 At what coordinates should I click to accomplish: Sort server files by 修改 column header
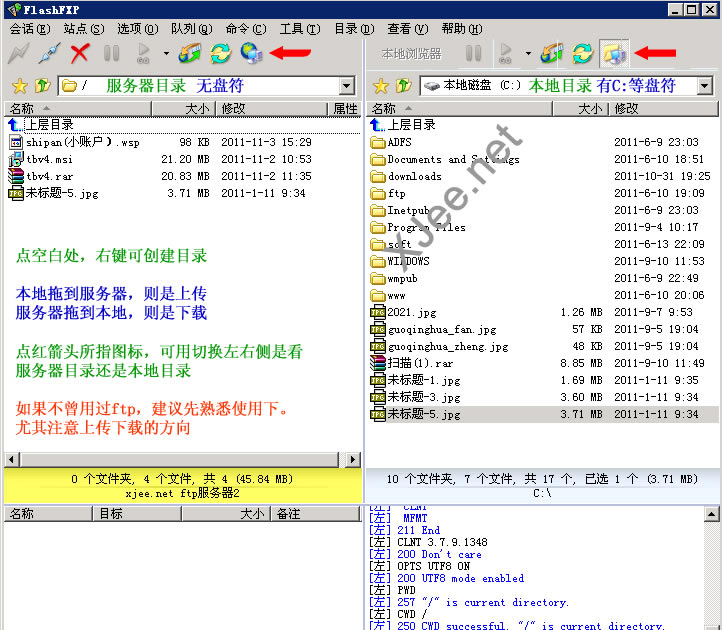tap(271, 109)
